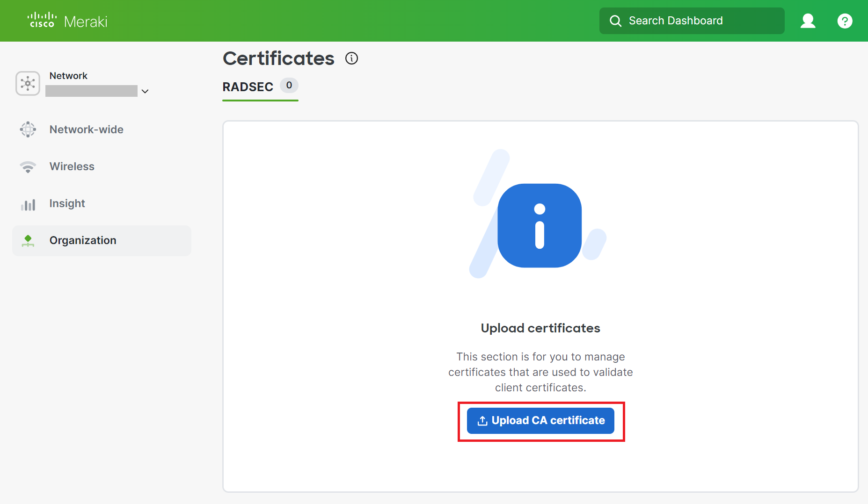Viewport: 868px width, 504px height.
Task: Click the Organization sidebar icon
Action: coord(28,241)
